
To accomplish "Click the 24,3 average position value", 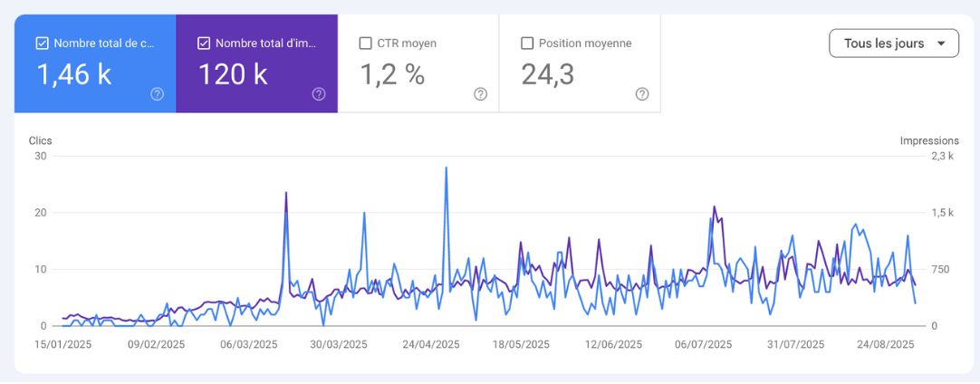I will pos(547,74).
